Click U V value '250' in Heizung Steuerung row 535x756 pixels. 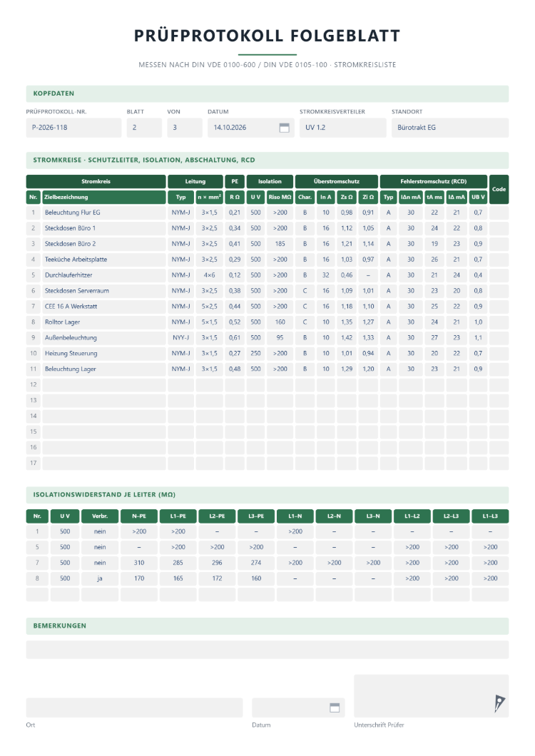(x=255, y=354)
